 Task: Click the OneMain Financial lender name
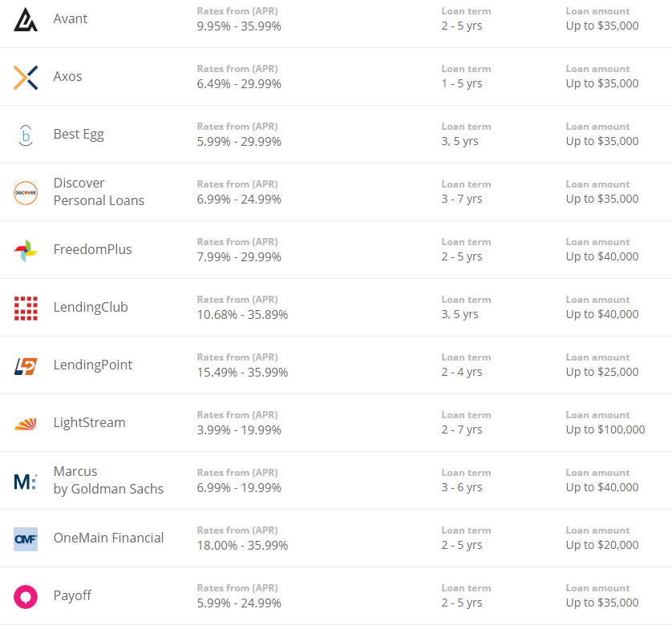point(108,538)
